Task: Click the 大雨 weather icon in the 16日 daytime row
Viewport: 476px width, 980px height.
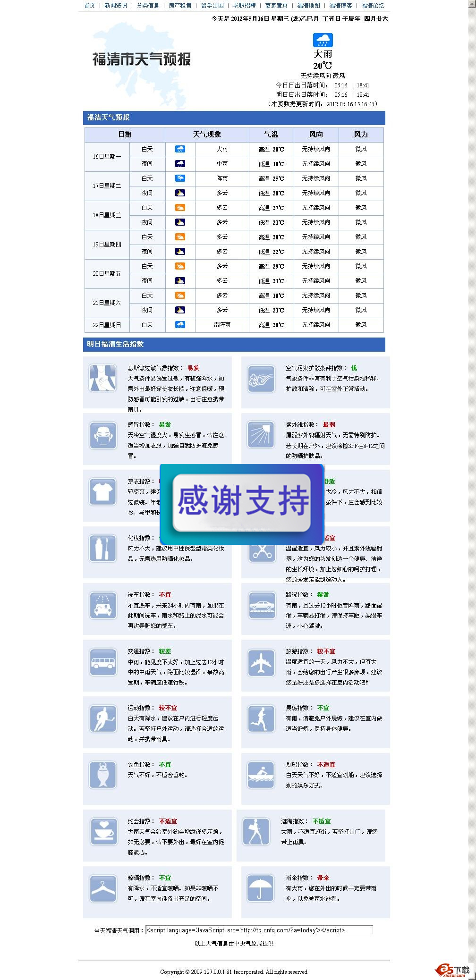Action: click(x=180, y=149)
